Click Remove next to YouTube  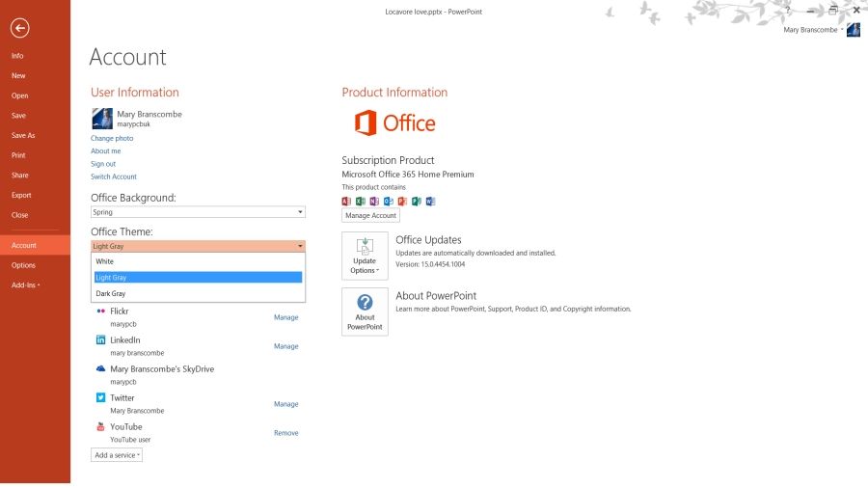(286, 433)
